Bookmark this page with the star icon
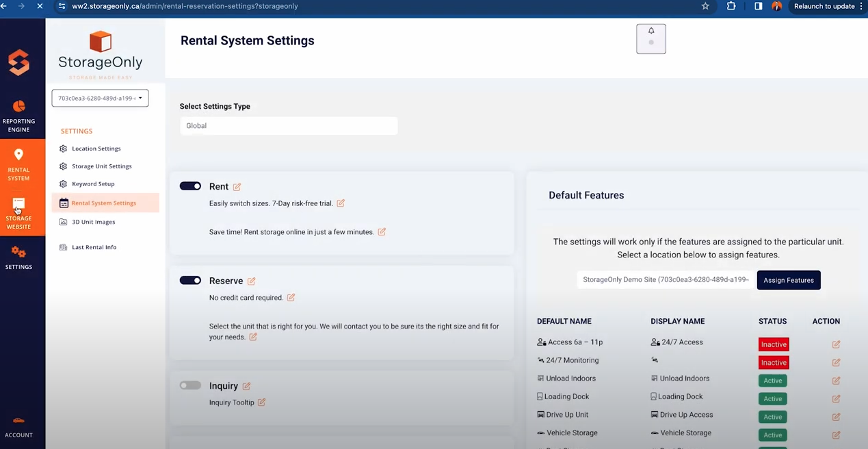This screenshot has width=868, height=449. tap(705, 6)
